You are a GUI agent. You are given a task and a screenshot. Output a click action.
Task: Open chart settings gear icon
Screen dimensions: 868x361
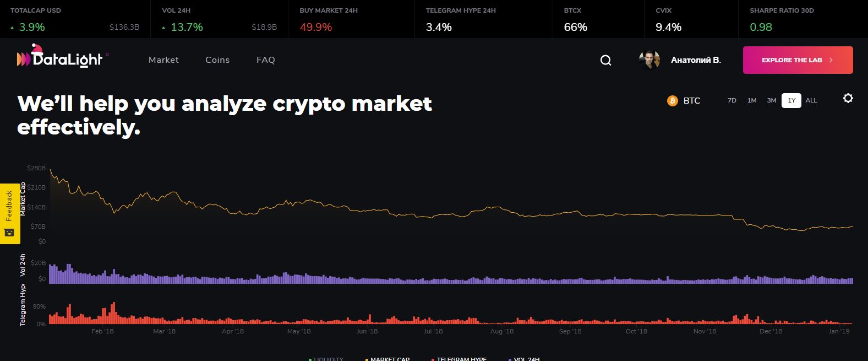point(848,98)
